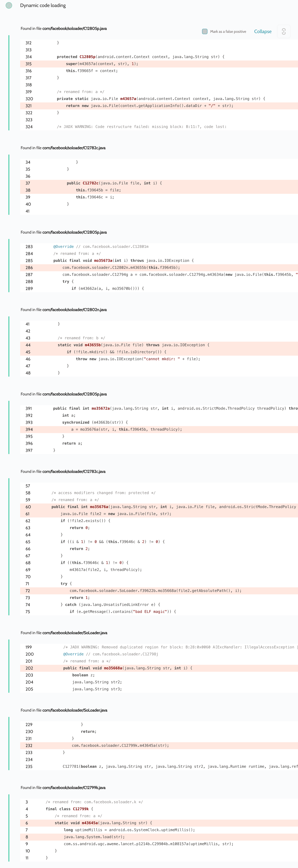298x868 pixels.
Task: Collapse the Dynamic code loading findings
Action: [263, 31]
